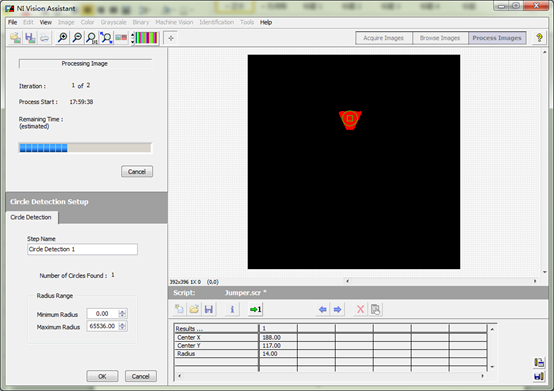
Task: Click the blue processing progress bar
Action: [85, 148]
